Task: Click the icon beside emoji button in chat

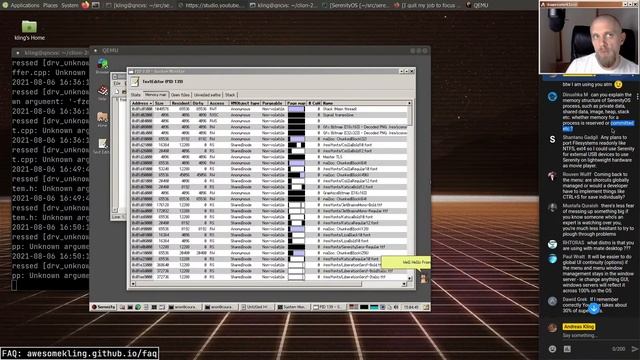Action: click(x=567, y=349)
